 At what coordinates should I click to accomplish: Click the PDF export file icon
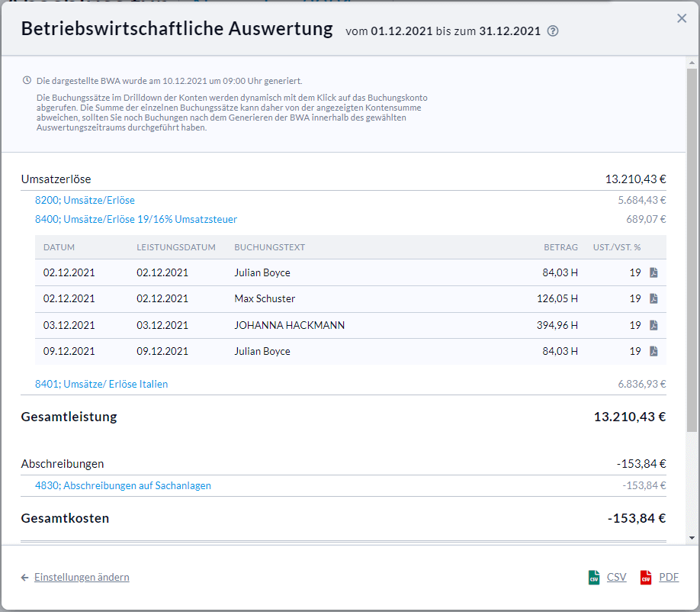tap(646, 578)
